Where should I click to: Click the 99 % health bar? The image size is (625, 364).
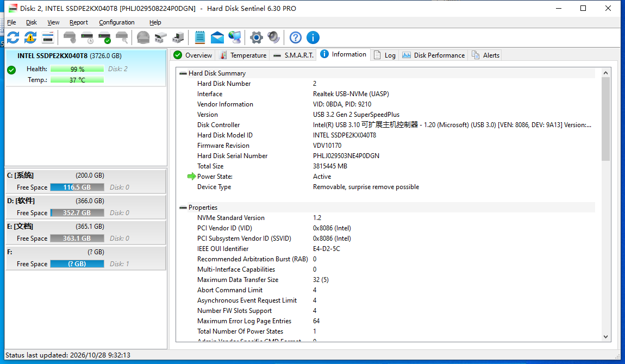77,69
